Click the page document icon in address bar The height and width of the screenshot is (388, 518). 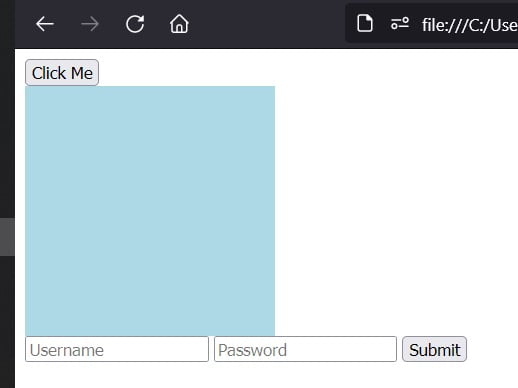click(365, 24)
